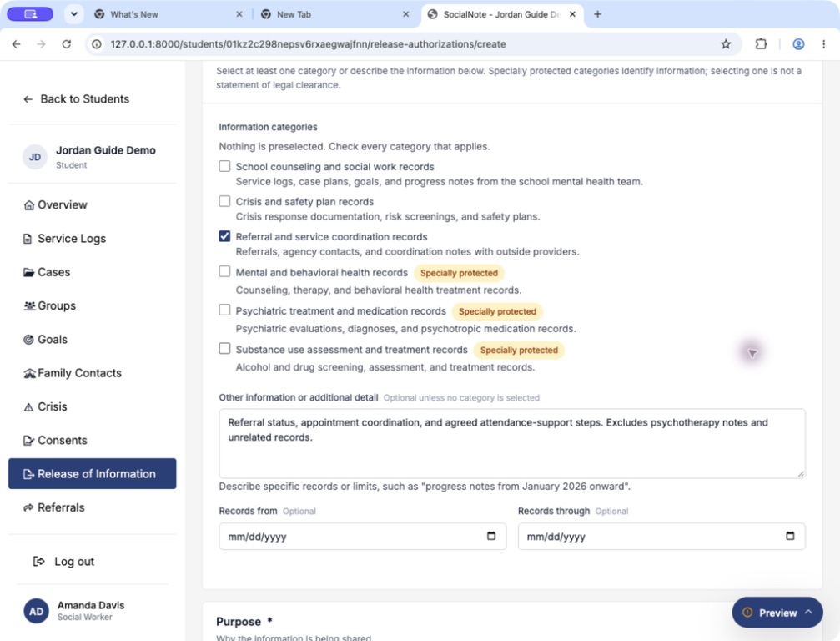Image resolution: width=840 pixels, height=641 pixels.
Task: Click the Amanda Davis user name
Action: click(x=91, y=605)
